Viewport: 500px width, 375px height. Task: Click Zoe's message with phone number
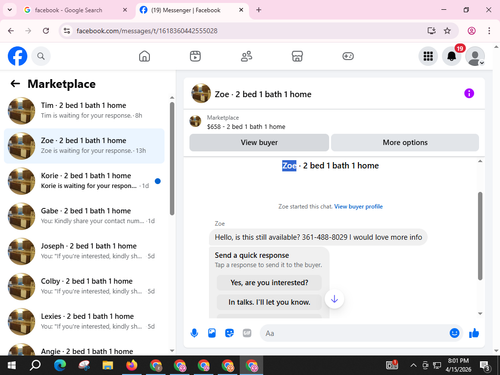[x=318, y=237]
